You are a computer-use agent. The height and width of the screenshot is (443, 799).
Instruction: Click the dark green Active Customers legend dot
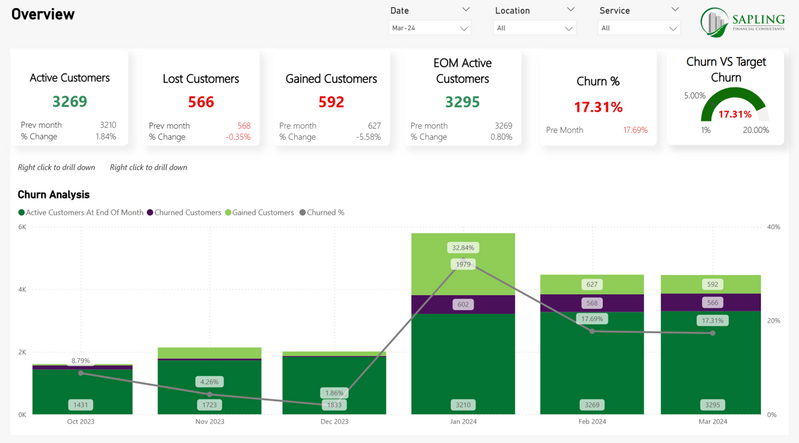point(22,213)
